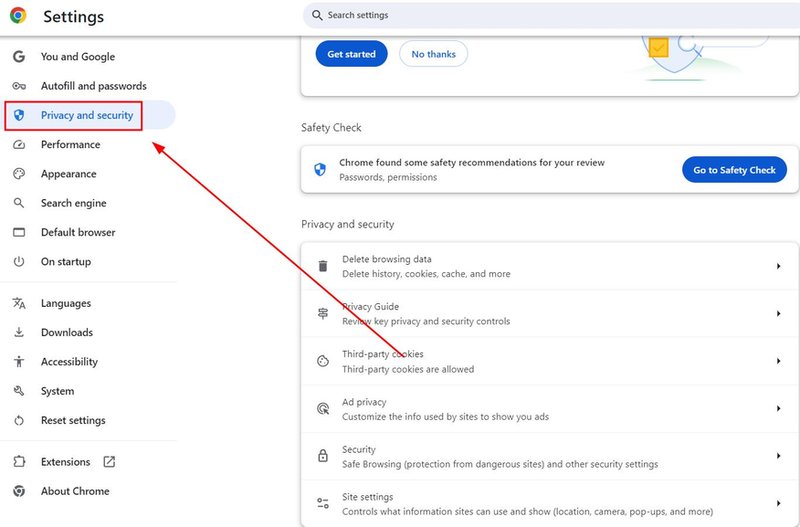
Task: Click Go to Safety Check button
Action: (734, 169)
